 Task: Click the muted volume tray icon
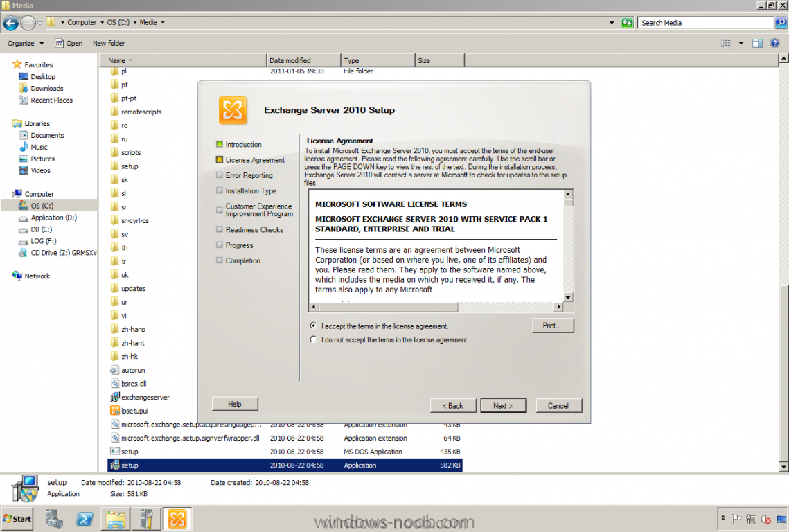click(x=766, y=519)
